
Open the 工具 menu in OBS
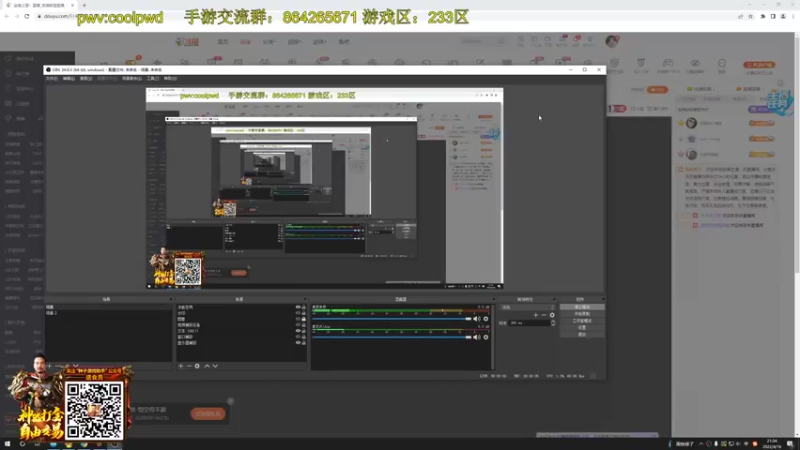(x=153, y=79)
